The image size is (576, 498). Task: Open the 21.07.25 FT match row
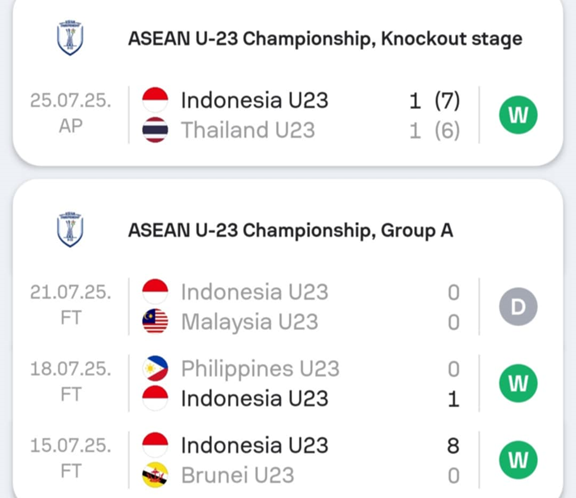(x=288, y=307)
